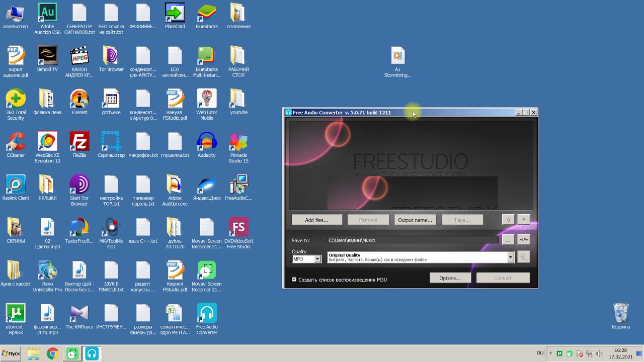The width and height of the screenshot is (644, 362).
Task: Move file up with arrow button
Action: pyautogui.click(x=508, y=220)
